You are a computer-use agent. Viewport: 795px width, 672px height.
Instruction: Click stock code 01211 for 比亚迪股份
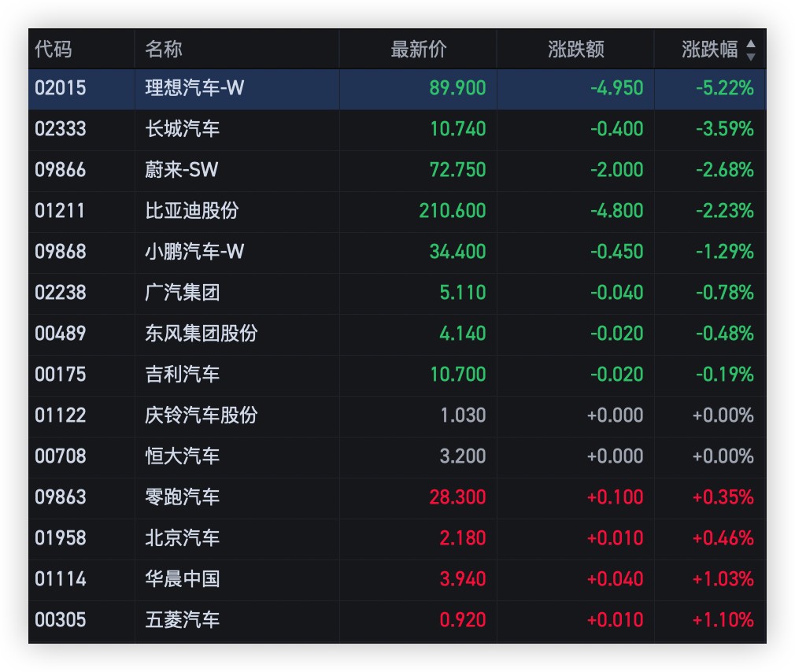pyautogui.click(x=60, y=211)
